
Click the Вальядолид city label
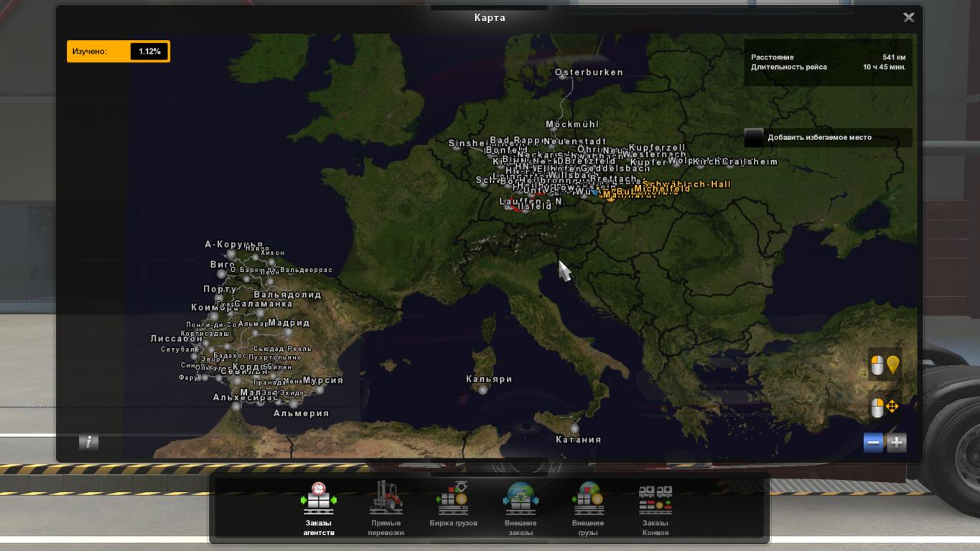287,294
